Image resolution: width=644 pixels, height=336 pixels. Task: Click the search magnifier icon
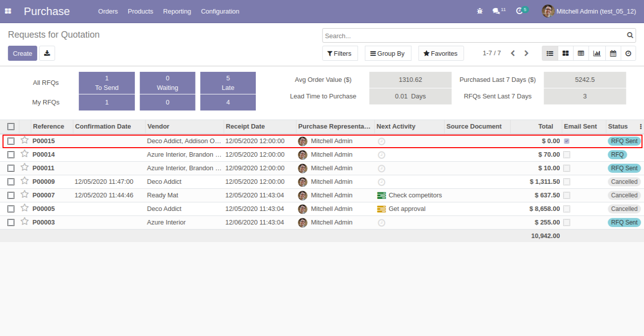(630, 36)
